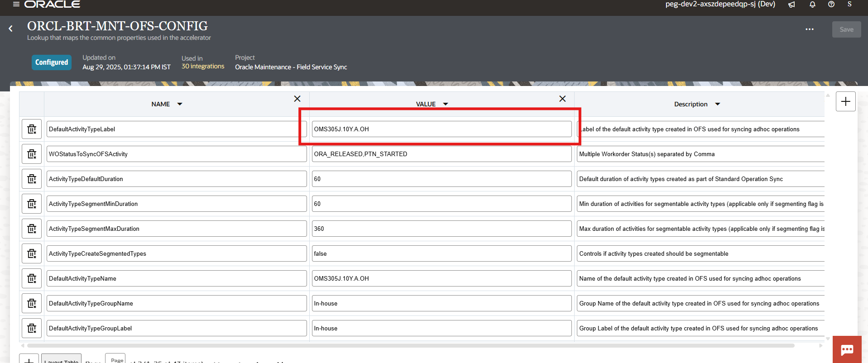
Task: Edit description starting 'Group Name of the default'
Action: [x=700, y=303]
